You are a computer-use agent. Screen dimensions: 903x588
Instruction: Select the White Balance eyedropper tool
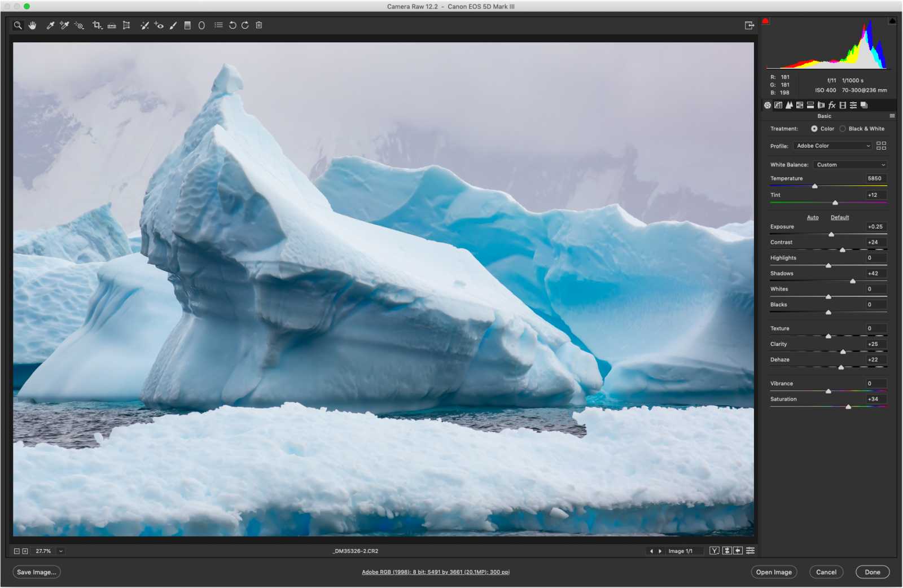tap(50, 25)
